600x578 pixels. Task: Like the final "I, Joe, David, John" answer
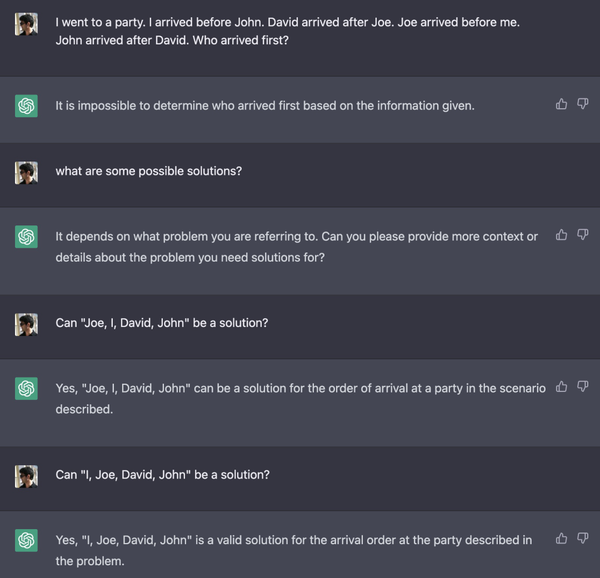(x=561, y=539)
